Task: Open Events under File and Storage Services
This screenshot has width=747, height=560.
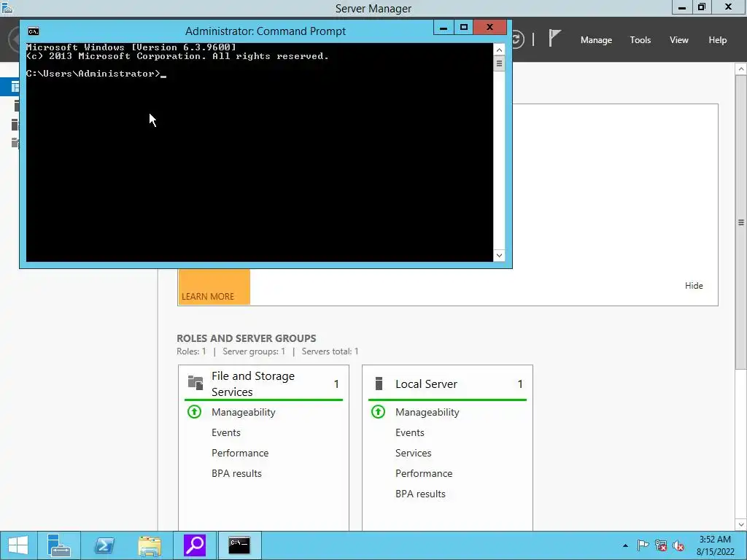Action: [226, 433]
